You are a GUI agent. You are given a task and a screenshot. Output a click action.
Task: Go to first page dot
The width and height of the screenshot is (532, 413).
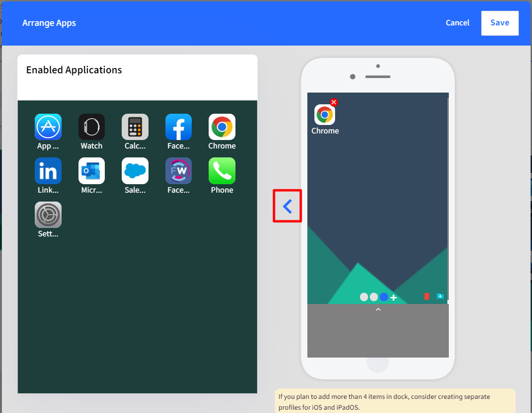click(x=364, y=297)
